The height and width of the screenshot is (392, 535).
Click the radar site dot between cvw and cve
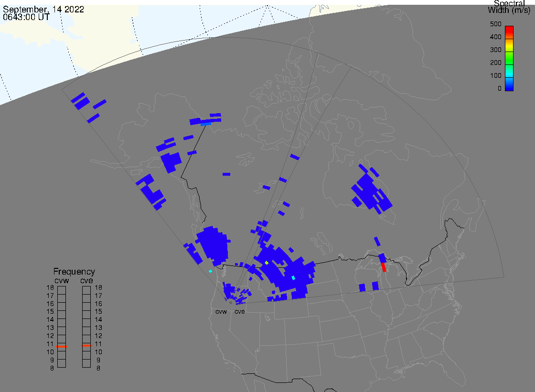tap(231, 303)
